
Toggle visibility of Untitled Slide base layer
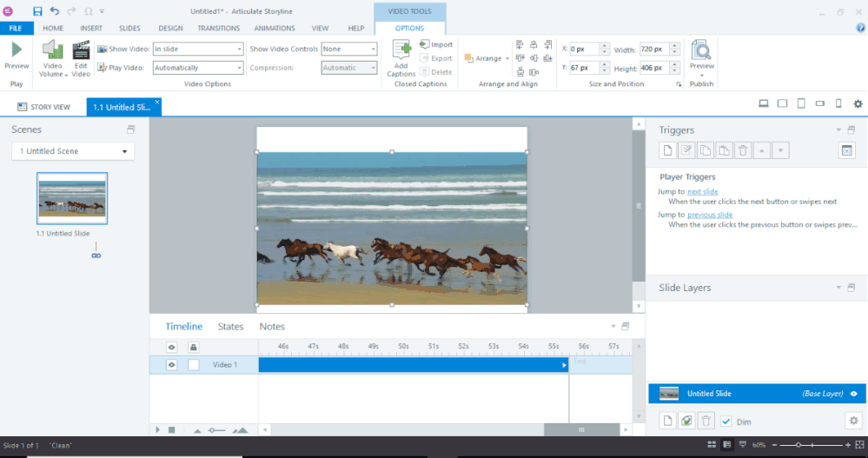[x=853, y=394]
